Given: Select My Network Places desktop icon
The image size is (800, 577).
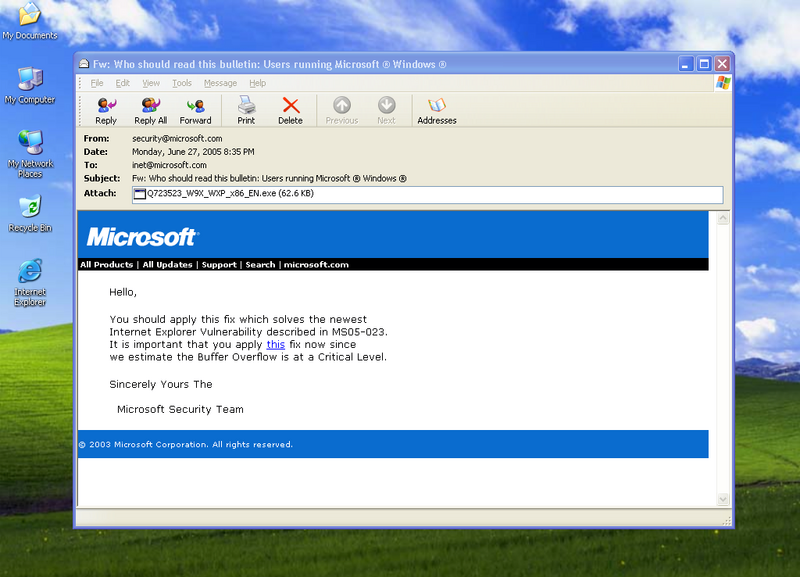Looking at the screenshot, I should pyautogui.click(x=30, y=155).
